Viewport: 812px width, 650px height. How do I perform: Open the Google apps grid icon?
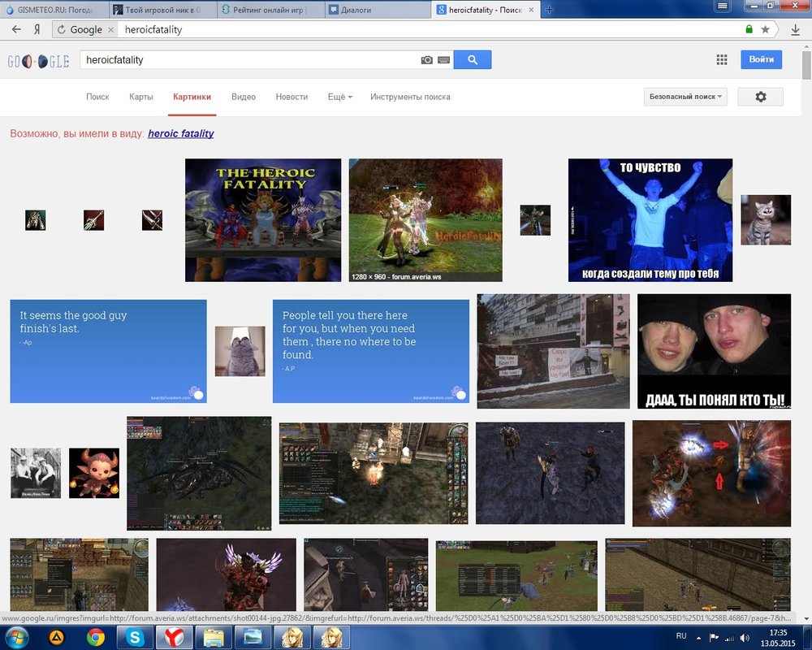pyautogui.click(x=721, y=59)
